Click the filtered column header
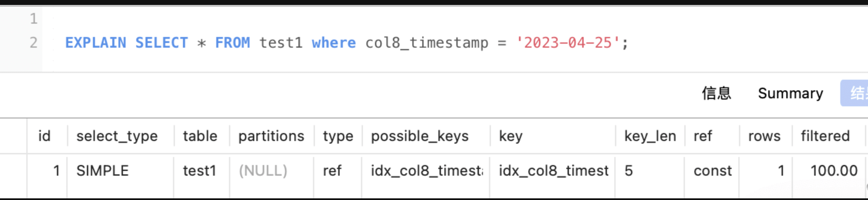The width and height of the screenshot is (868, 200). click(825, 136)
